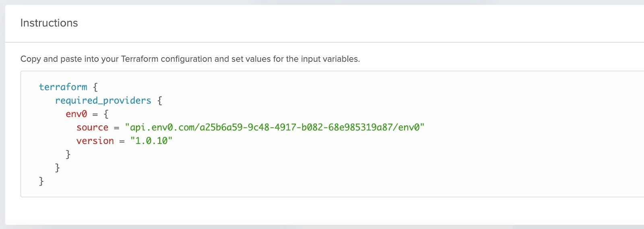Viewport: 644px width, 229px height.
Task: Click the closing brace of the env0 block
Action: click(68, 154)
